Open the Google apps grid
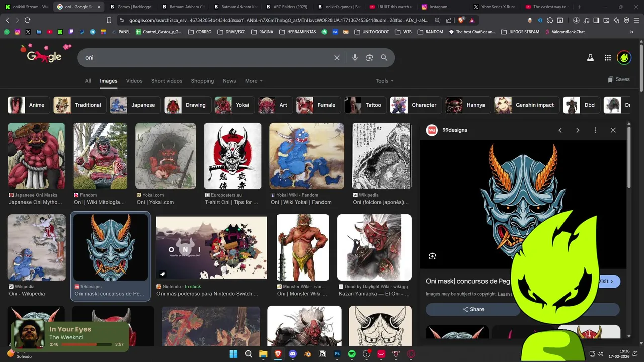The image size is (644, 362). [608, 58]
